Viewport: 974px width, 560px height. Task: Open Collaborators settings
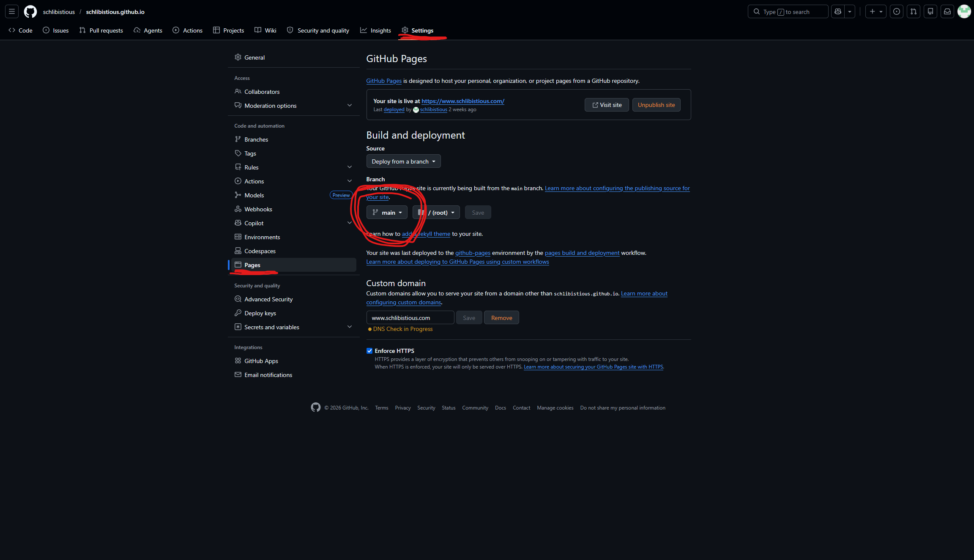pos(294,92)
